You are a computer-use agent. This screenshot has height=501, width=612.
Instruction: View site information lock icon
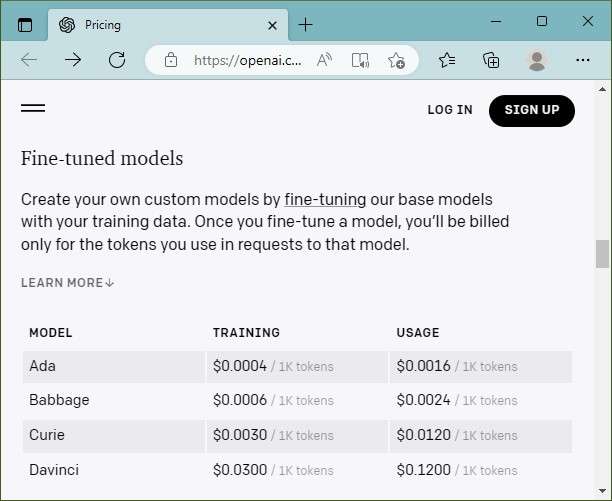pyautogui.click(x=171, y=60)
